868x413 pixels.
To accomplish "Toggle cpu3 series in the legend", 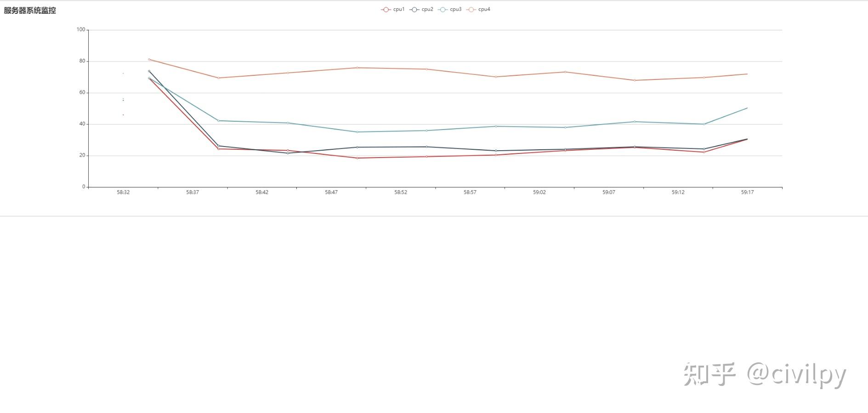I will coord(450,9).
